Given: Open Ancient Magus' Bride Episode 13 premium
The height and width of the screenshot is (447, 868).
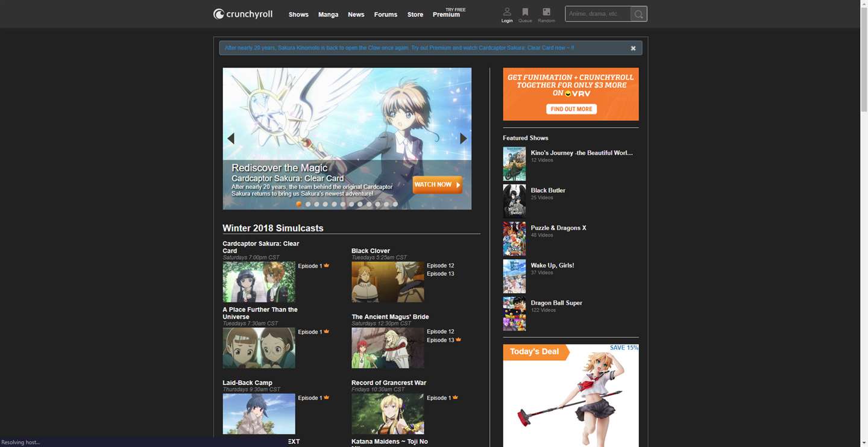Looking at the screenshot, I should 444,340.
